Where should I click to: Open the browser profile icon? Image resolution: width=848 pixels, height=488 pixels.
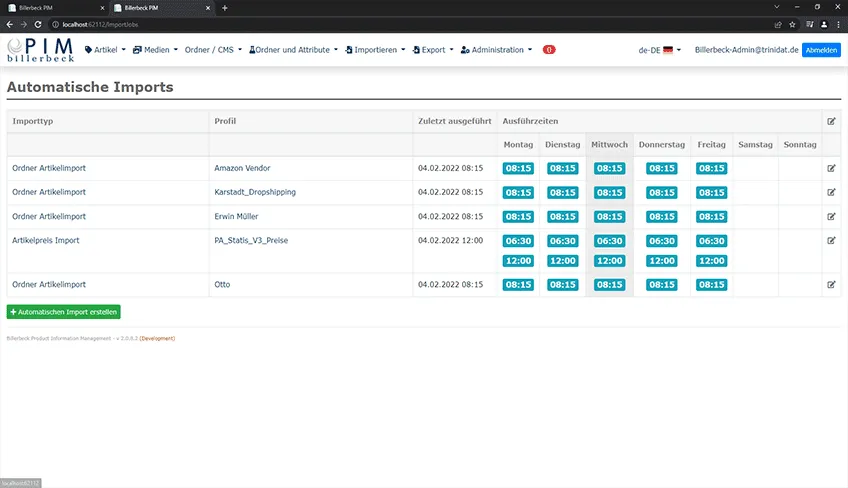click(x=824, y=24)
